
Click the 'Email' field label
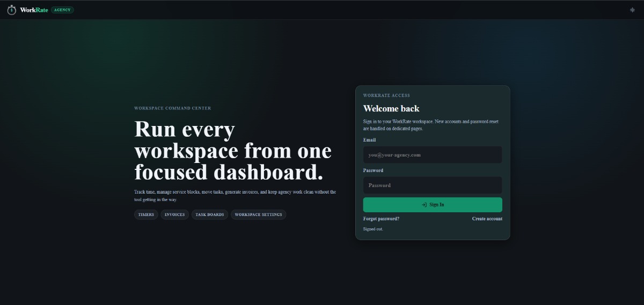pos(370,140)
